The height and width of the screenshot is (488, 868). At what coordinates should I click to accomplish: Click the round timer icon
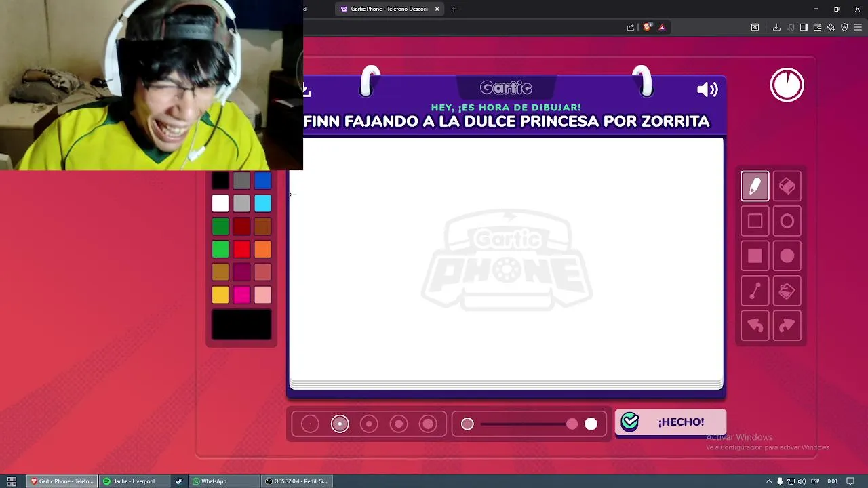click(x=787, y=85)
